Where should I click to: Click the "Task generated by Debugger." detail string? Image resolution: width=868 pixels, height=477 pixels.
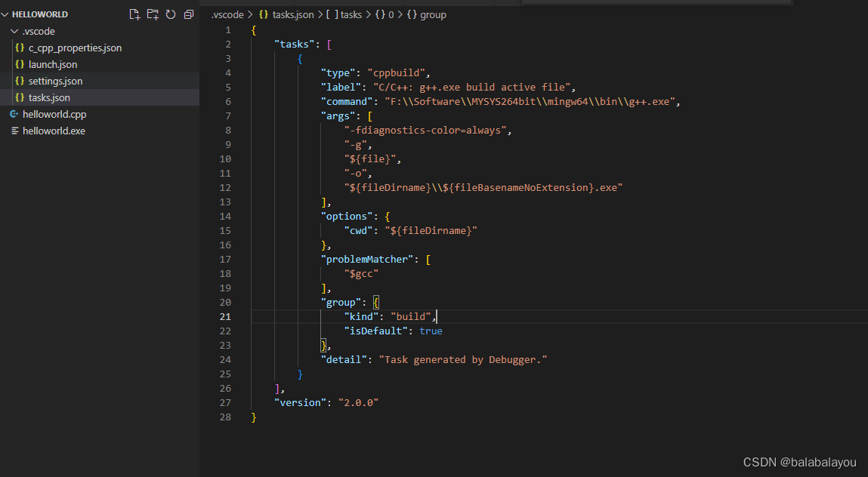pyautogui.click(x=463, y=360)
